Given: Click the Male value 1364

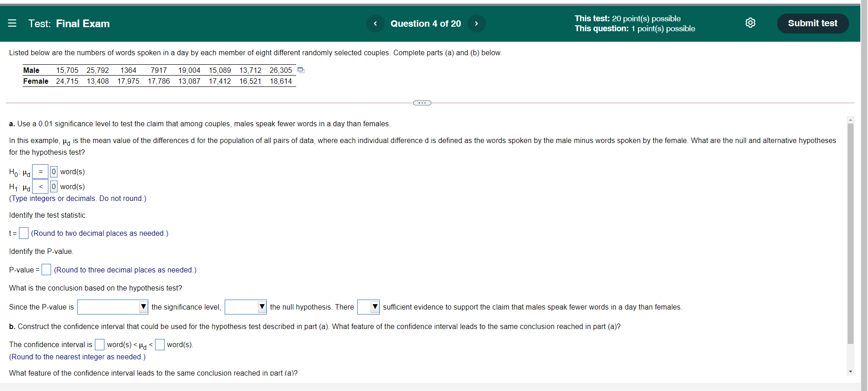Looking at the screenshot, I should pyautogui.click(x=128, y=70).
